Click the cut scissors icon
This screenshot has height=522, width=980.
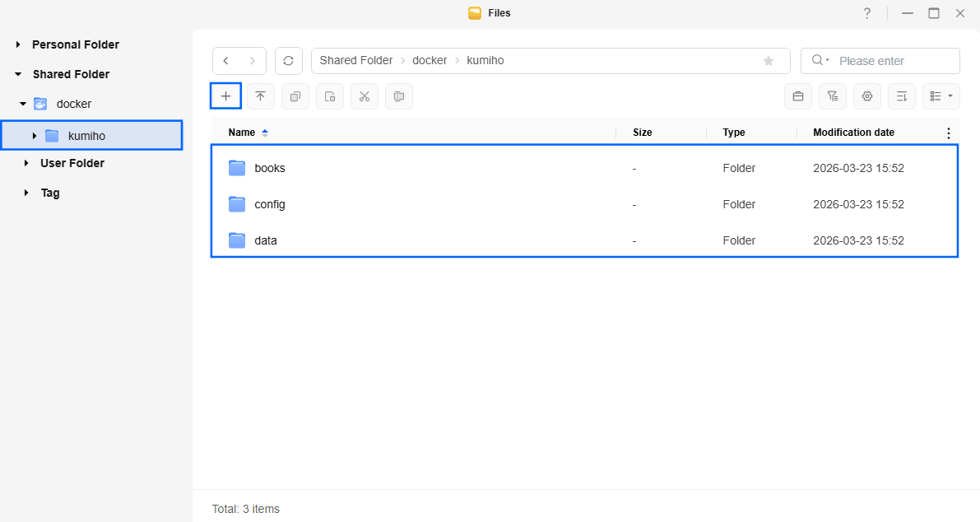(x=364, y=96)
